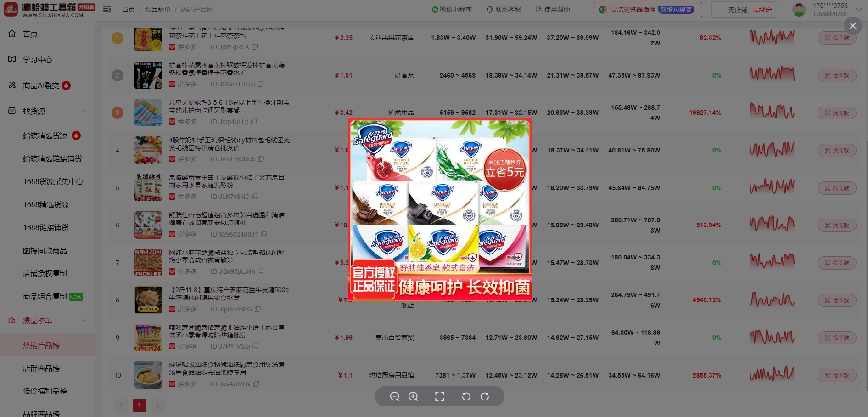The image size is (868, 417).
Task: Click 找同款 for rank 8 牛皮糖
Action: coord(836,300)
